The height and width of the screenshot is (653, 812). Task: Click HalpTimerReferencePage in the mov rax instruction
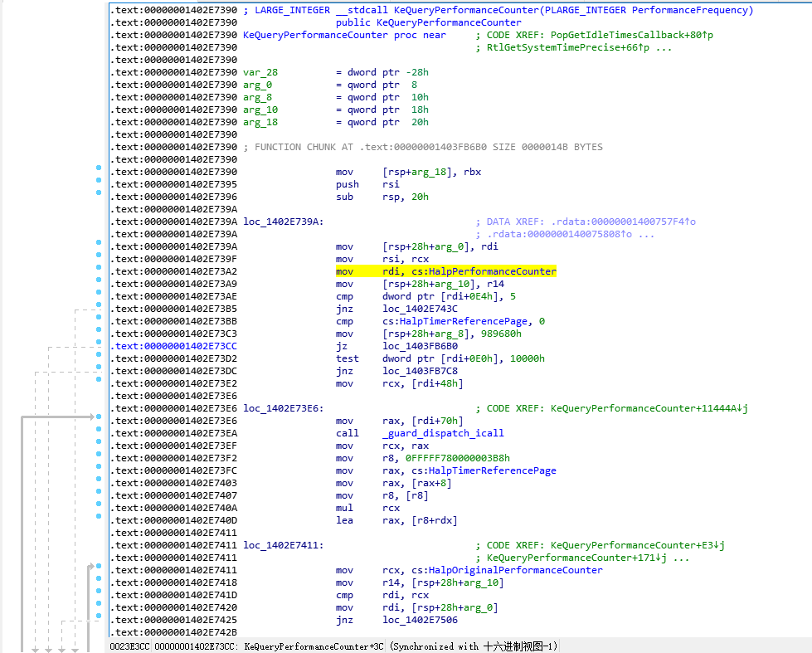pos(493,470)
